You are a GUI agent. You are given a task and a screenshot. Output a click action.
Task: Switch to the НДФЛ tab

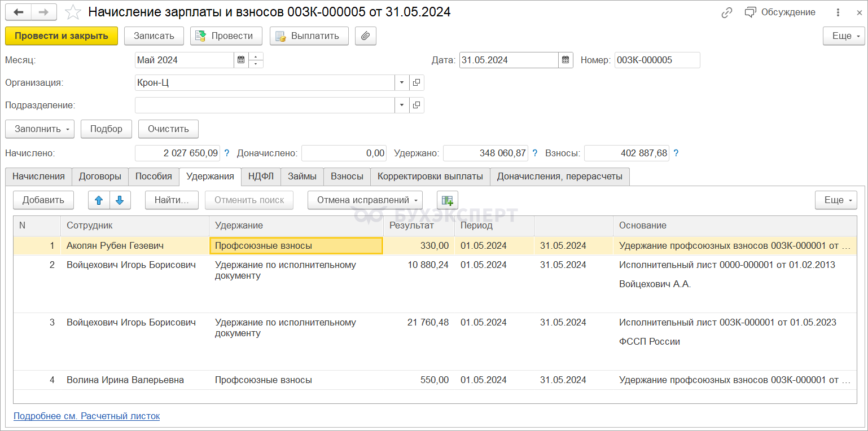261,177
